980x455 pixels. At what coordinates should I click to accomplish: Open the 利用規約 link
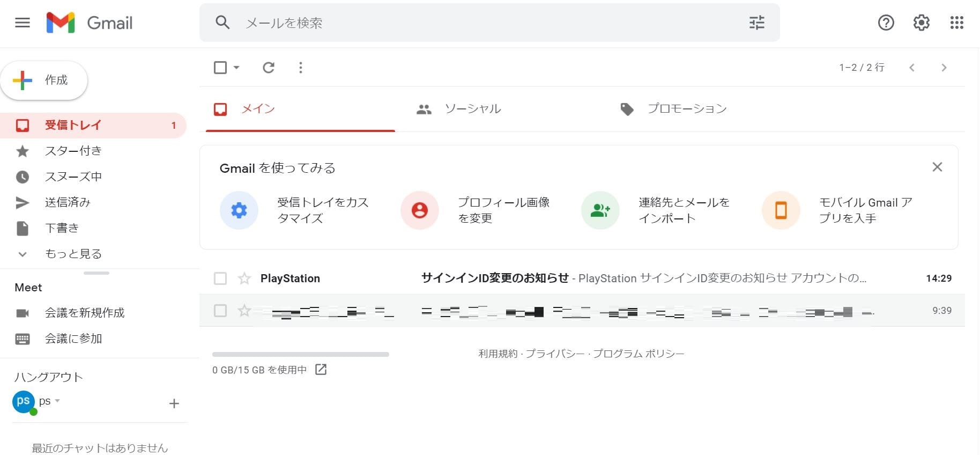click(x=498, y=354)
